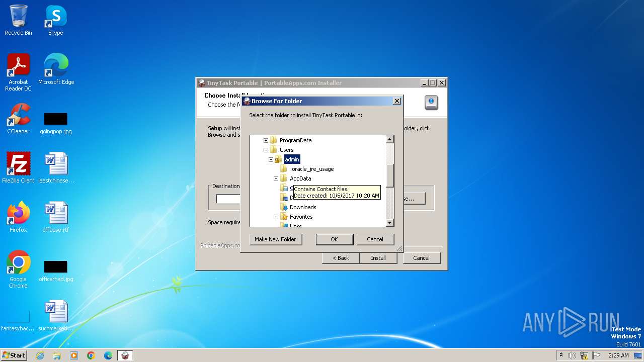Click the volume speaker tray icon

pyautogui.click(x=572, y=355)
